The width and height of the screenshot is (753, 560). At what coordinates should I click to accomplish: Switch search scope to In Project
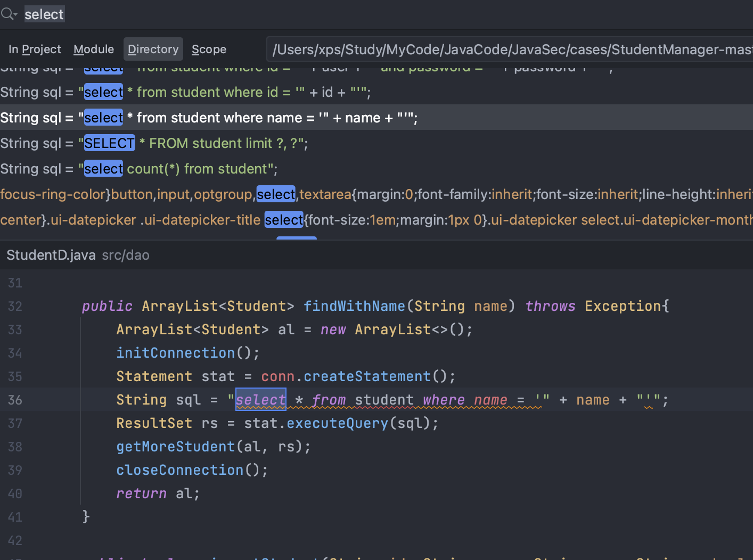click(35, 50)
